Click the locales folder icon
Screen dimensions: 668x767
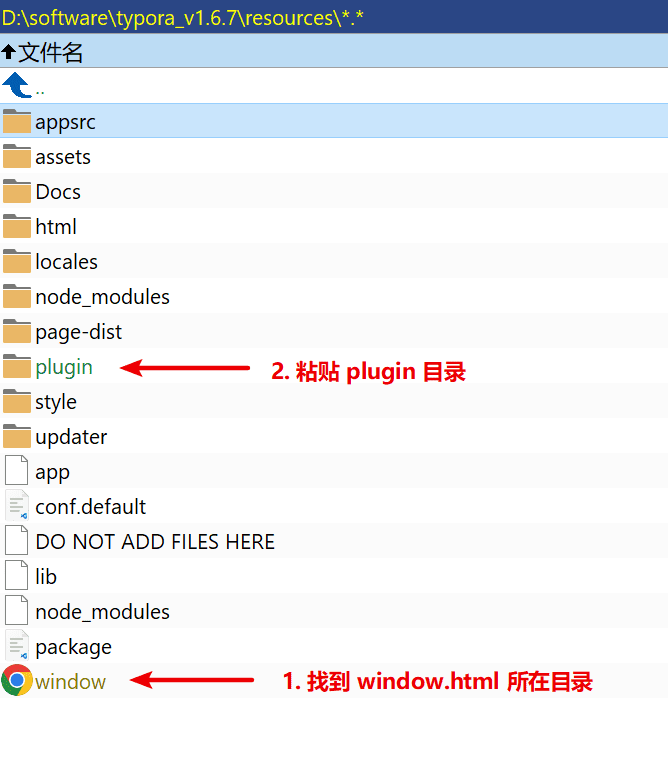pos(17,261)
